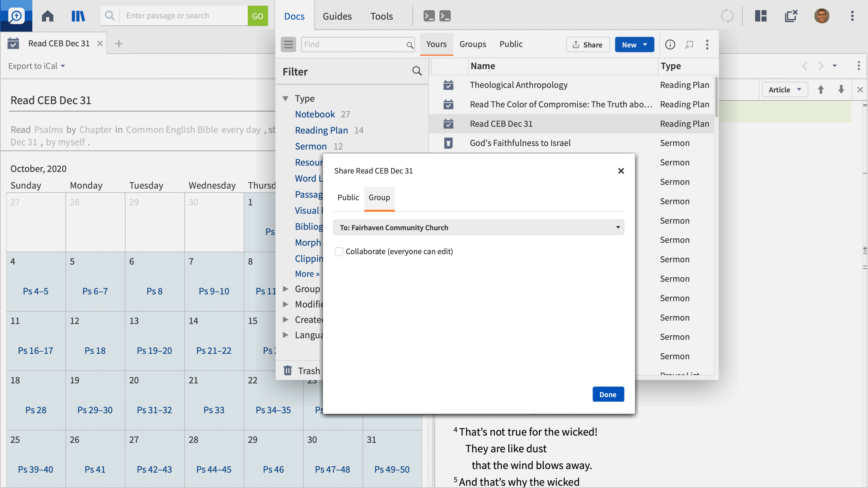Open history dropdown arrow in Bible panel

coord(834,66)
